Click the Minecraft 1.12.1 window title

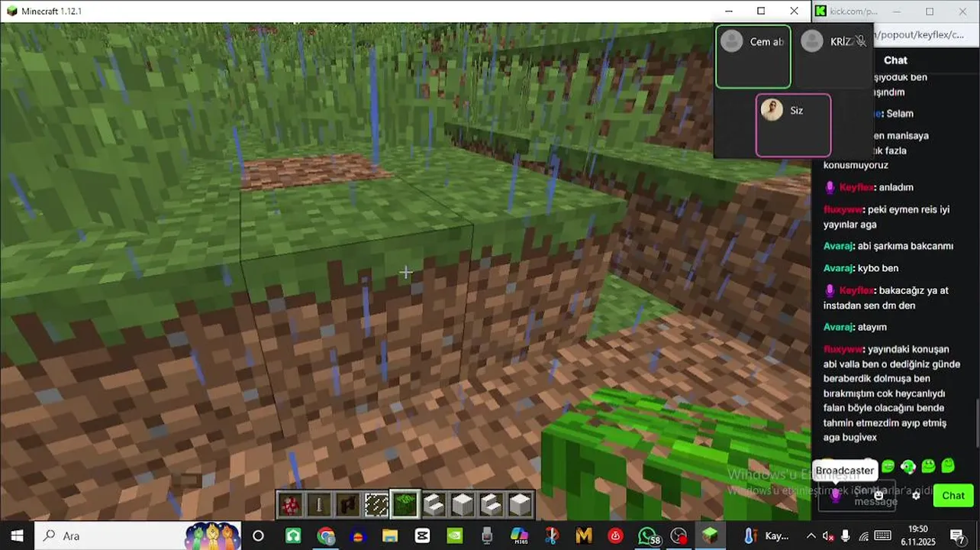point(51,11)
